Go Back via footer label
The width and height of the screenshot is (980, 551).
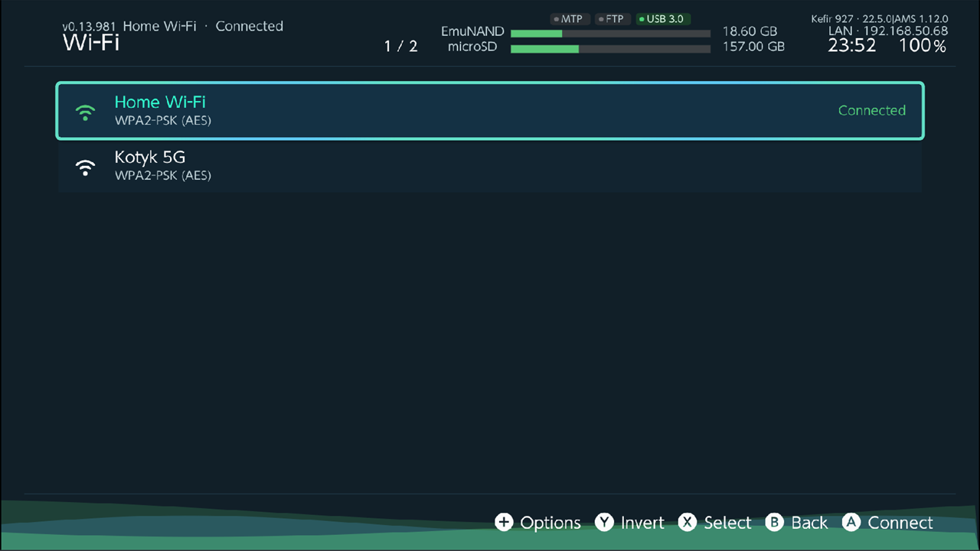(x=809, y=523)
